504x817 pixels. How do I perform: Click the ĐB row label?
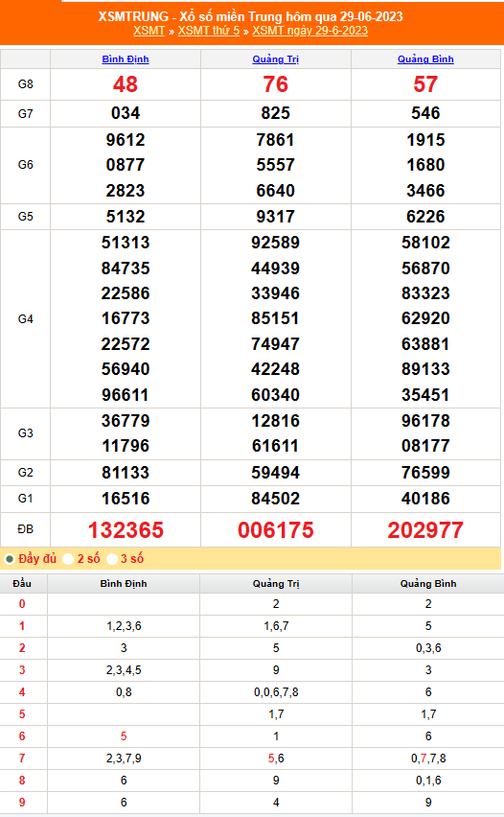coord(26,529)
